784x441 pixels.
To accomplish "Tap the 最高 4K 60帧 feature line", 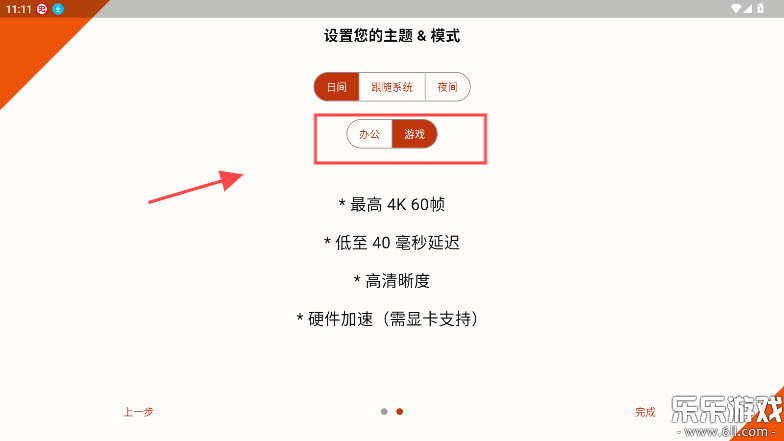I will [392, 204].
